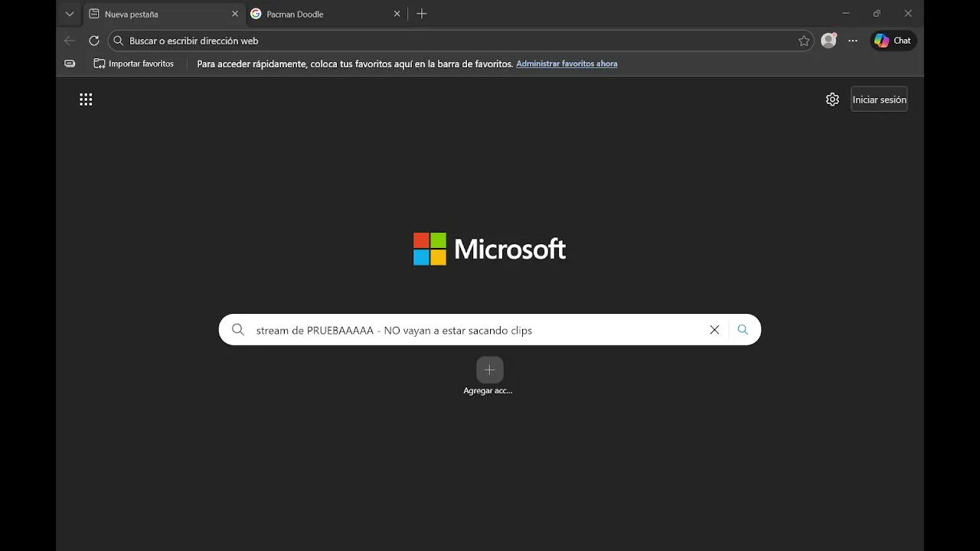Click the Agregar acc... label

click(488, 390)
